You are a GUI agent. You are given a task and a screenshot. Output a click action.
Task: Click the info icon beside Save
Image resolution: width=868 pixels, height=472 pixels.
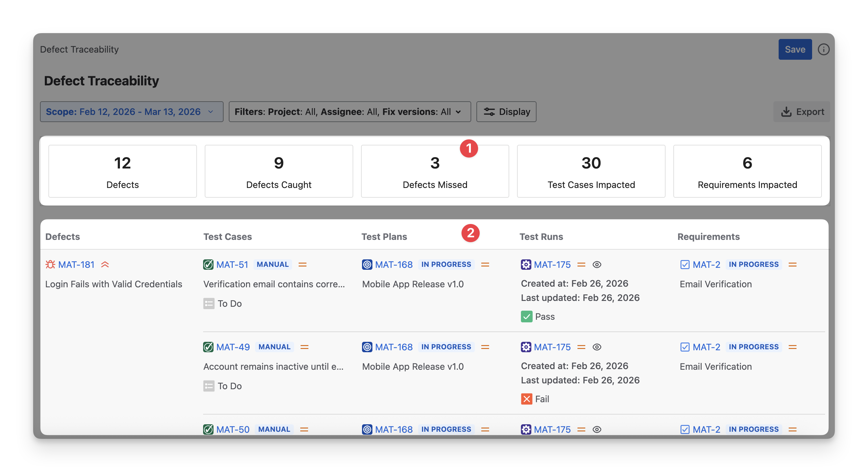pos(823,49)
